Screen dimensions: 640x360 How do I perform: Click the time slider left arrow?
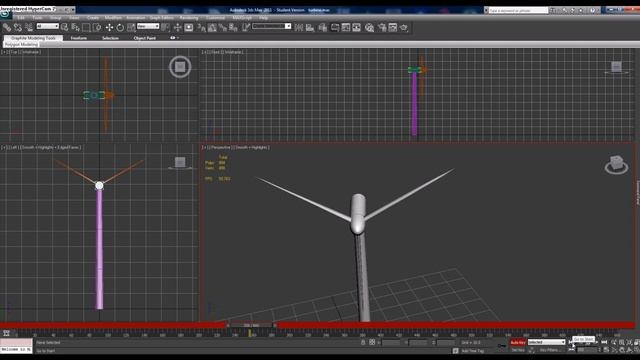coord(228,325)
